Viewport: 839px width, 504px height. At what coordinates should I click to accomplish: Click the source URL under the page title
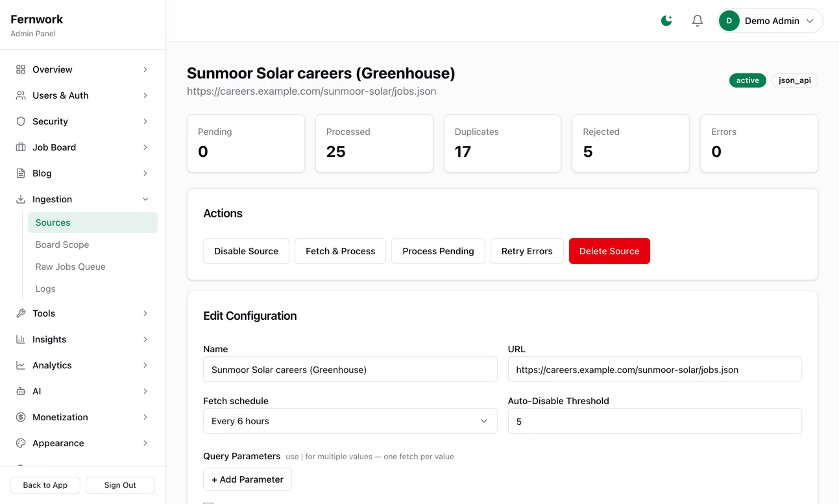tap(311, 91)
